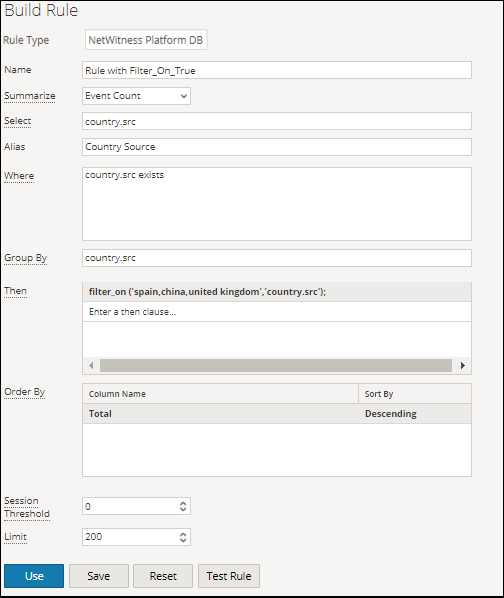Edit the Alias field Country Source

pyautogui.click(x=277, y=147)
